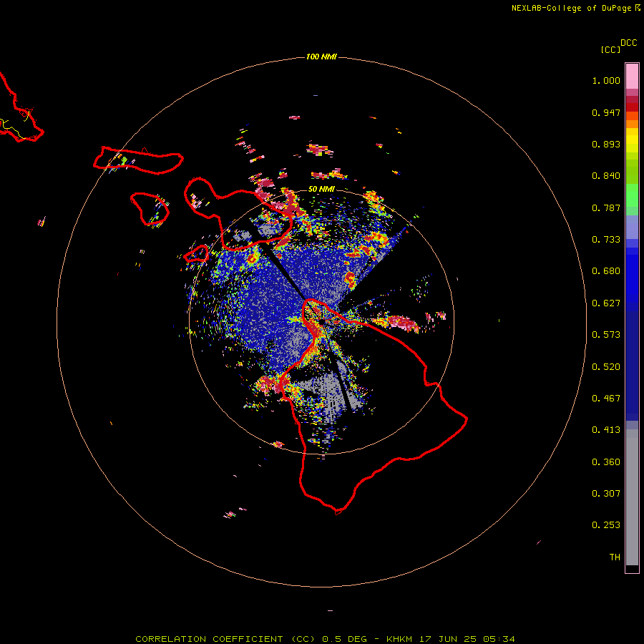Click the 0.947 scale value
The height and width of the screenshot is (644, 644).
pos(606,112)
